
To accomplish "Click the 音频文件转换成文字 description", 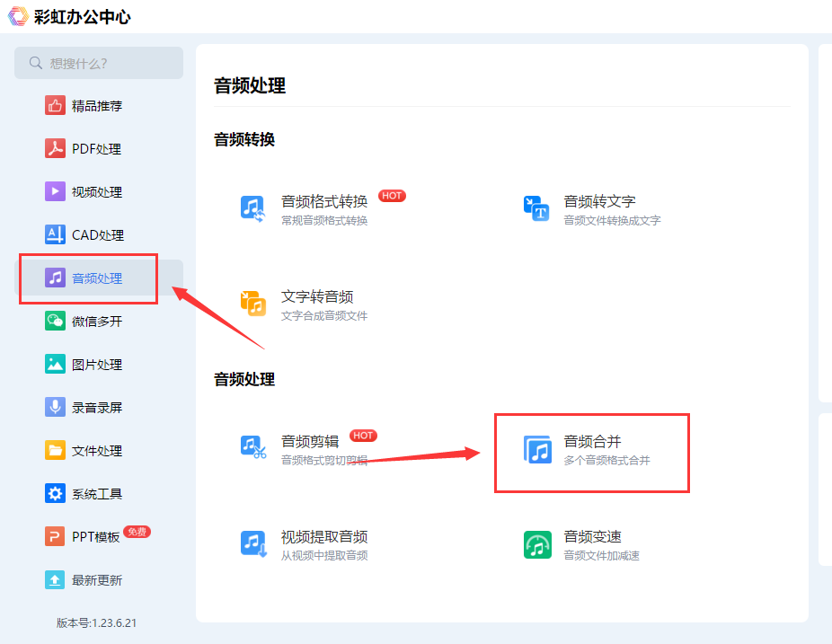I will [x=613, y=221].
